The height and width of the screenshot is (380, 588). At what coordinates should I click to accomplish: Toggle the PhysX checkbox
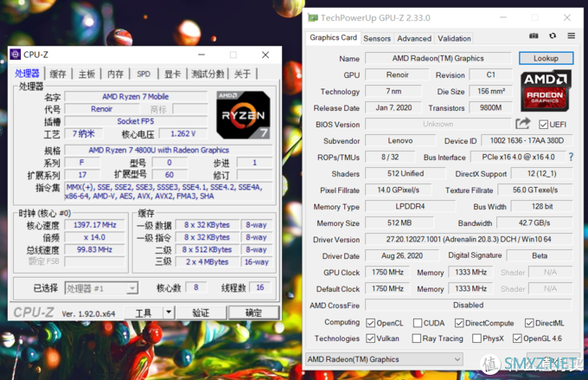click(x=476, y=338)
